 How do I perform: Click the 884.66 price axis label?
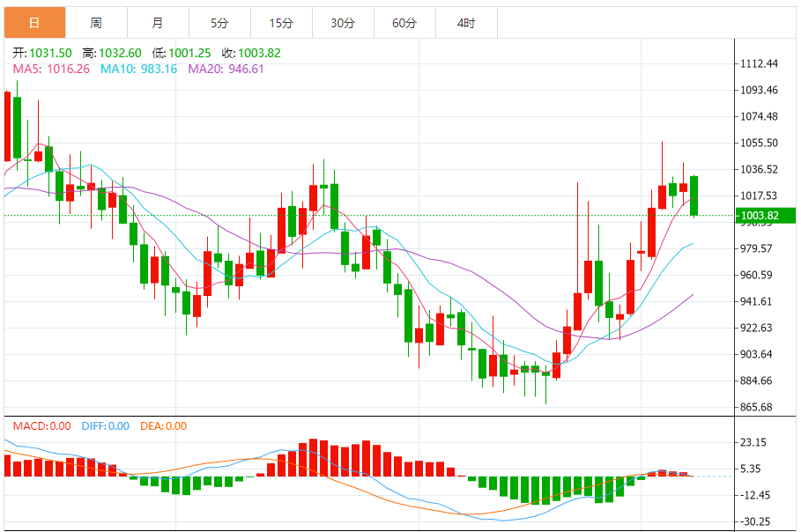coord(757,381)
